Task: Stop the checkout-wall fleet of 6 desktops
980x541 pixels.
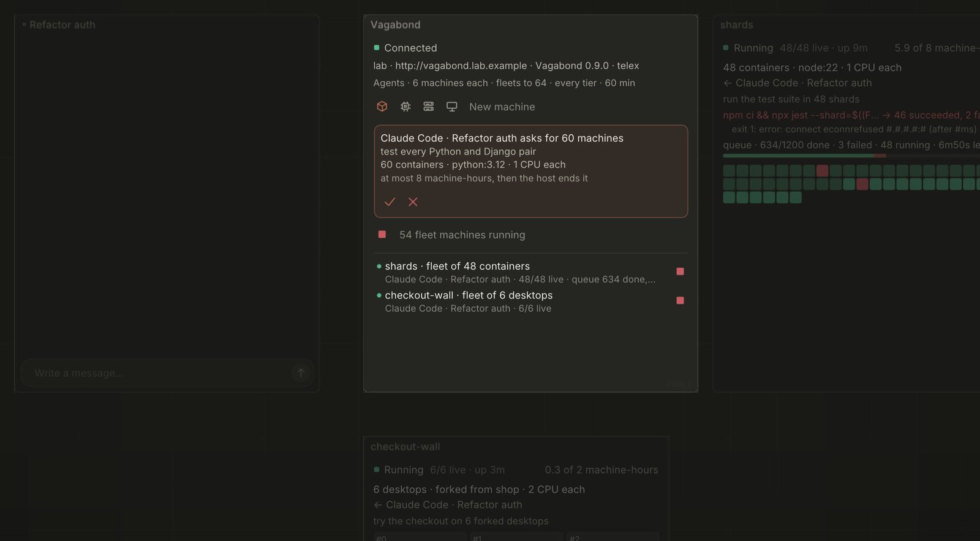Action: pos(680,300)
